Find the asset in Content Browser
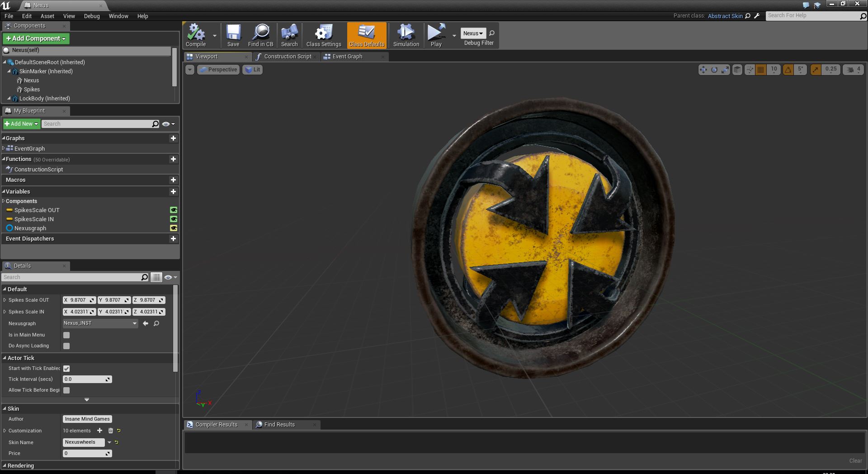Screen dimensions: 868x474 [x=260, y=35]
